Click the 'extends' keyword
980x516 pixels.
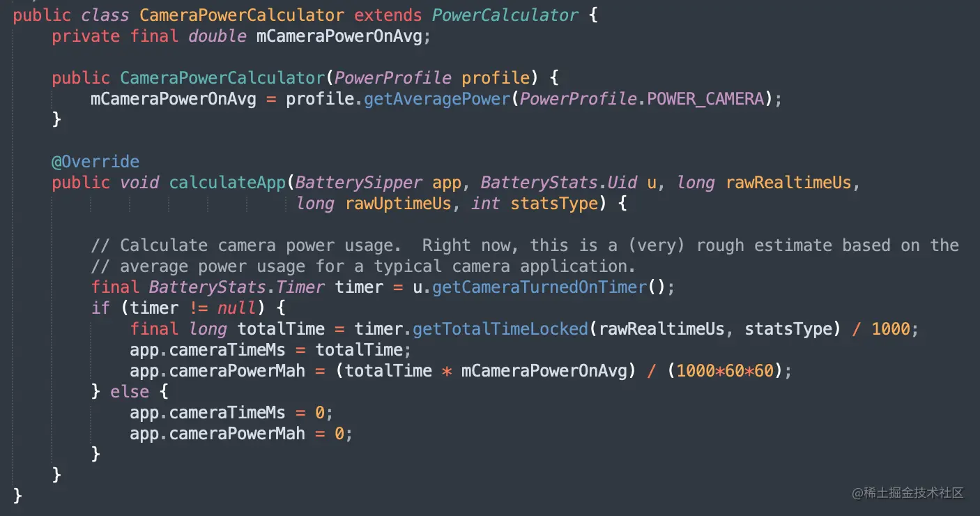[x=388, y=15]
